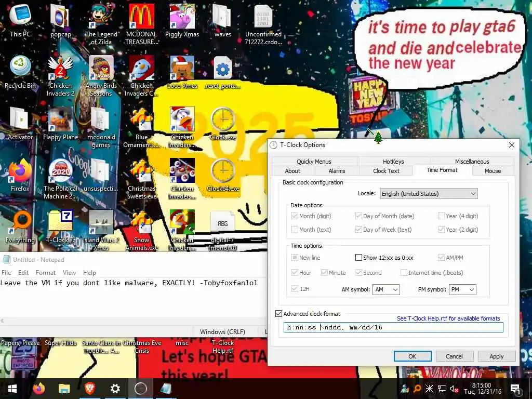532x399 pixels.
Task: Open the Loco Xmas teddy bear icon
Action: pyautogui.click(x=182, y=72)
